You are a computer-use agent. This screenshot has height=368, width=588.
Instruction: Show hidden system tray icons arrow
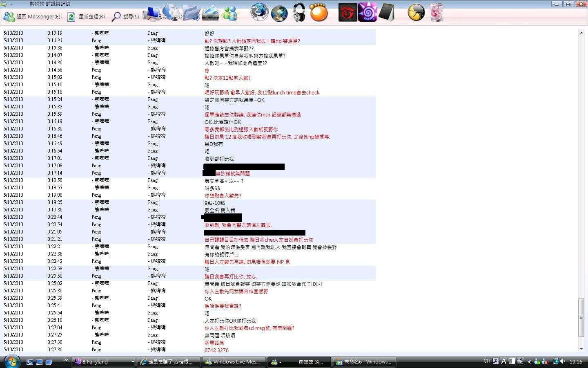tap(529, 361)
